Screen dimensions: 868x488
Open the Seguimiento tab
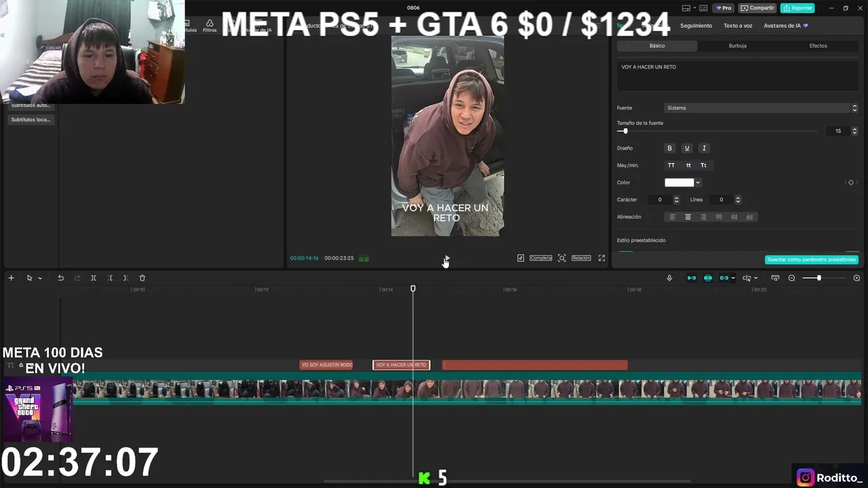coord(696,26)
